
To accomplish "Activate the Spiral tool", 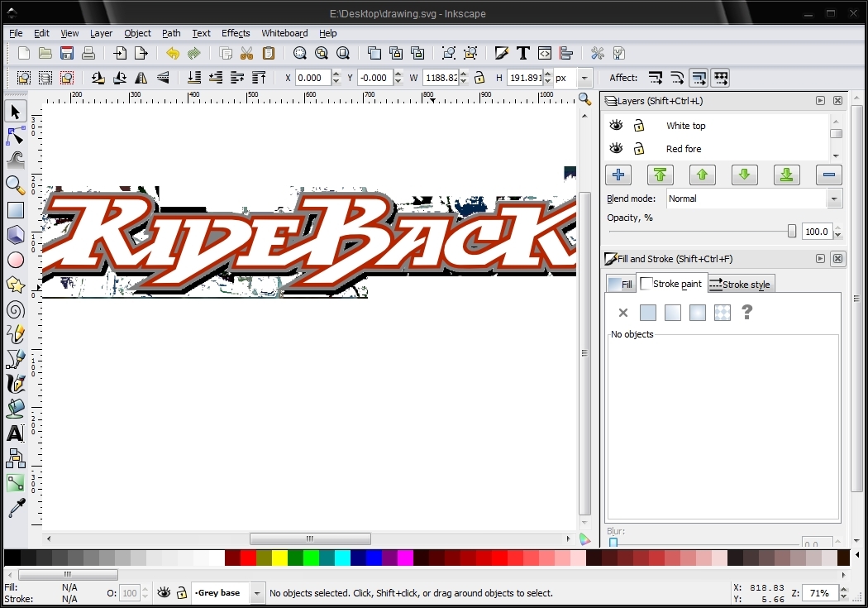I will coord(16,309).
